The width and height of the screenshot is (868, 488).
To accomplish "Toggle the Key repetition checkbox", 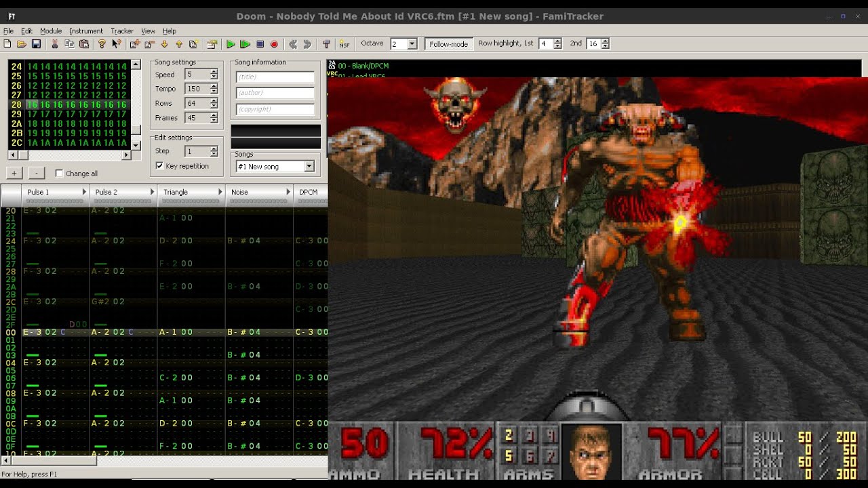I will coord(159,165).
